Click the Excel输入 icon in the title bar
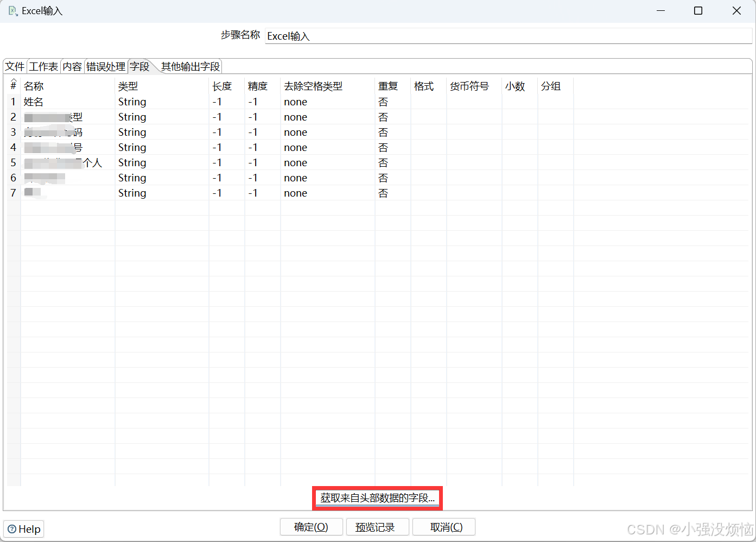This screenshot has width=756, height=542. (12, 10)
